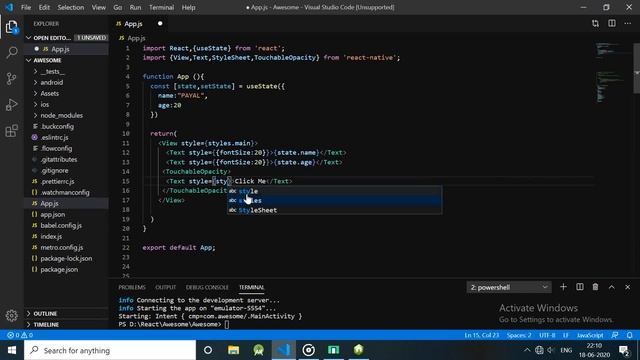Open the Source Control view
The height and width of the screenshot is (360, 640).
[x=11, y=78]
